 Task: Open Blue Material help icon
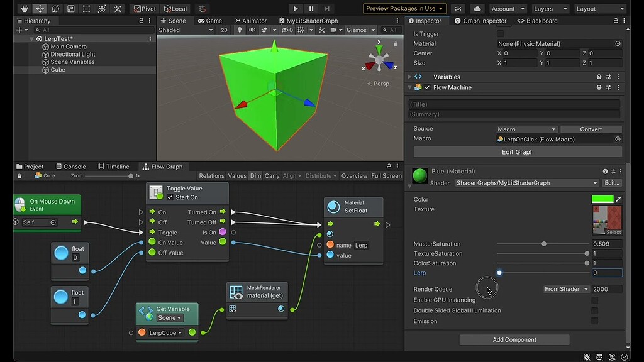605,172
